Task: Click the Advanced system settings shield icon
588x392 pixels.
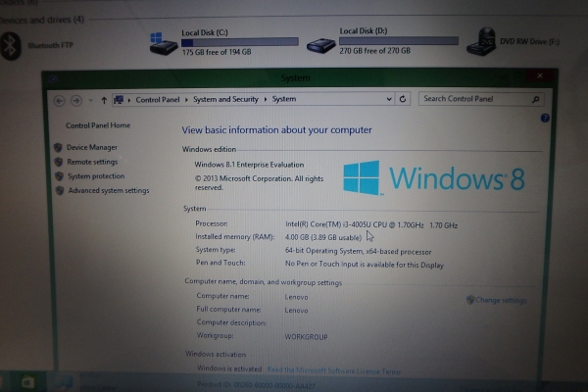Action: [x=60, y=190]
